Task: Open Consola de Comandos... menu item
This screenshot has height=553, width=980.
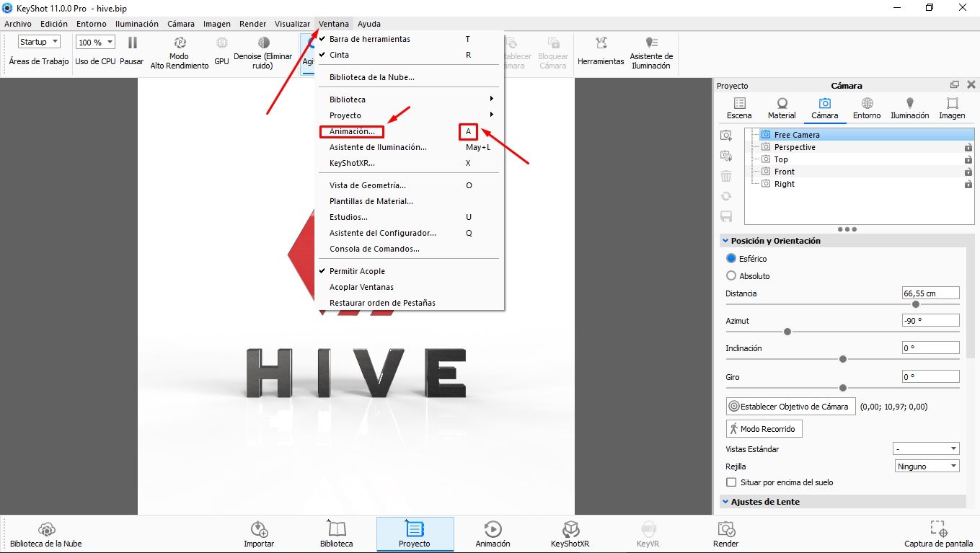Action: tap(410, 249)
